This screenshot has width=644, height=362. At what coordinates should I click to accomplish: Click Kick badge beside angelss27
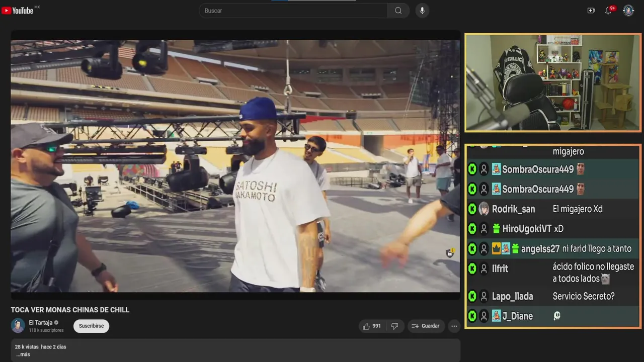[472, 249]
